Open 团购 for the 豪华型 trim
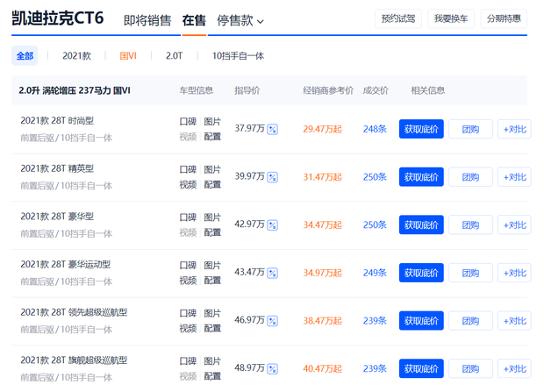 pyautogui.click(x=470, y=225)
